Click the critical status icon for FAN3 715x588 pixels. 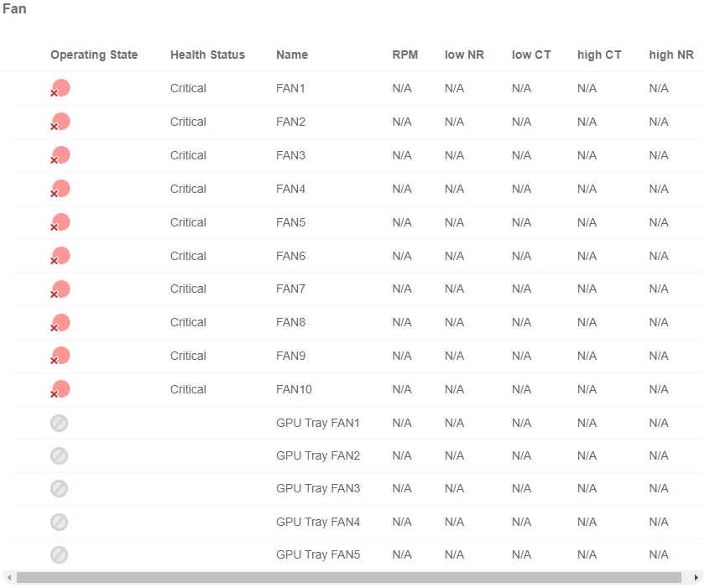60,155
